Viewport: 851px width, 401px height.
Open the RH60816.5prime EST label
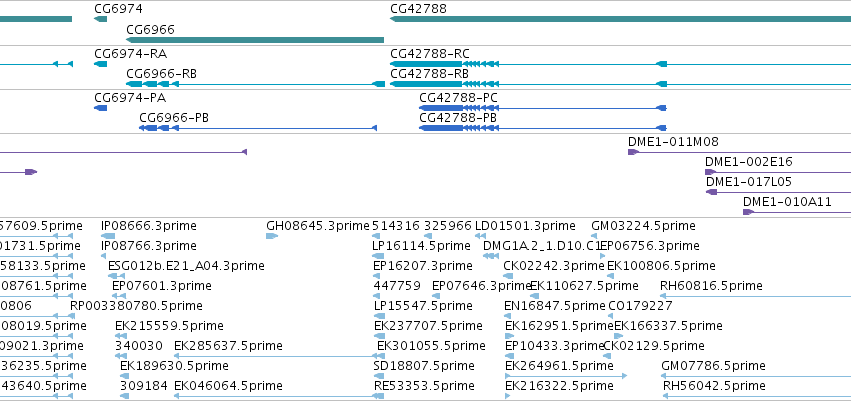(711, 286)
